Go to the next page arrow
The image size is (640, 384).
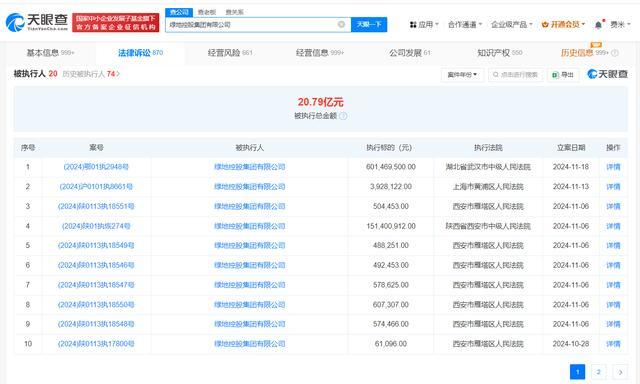click(x=620, y=372)
